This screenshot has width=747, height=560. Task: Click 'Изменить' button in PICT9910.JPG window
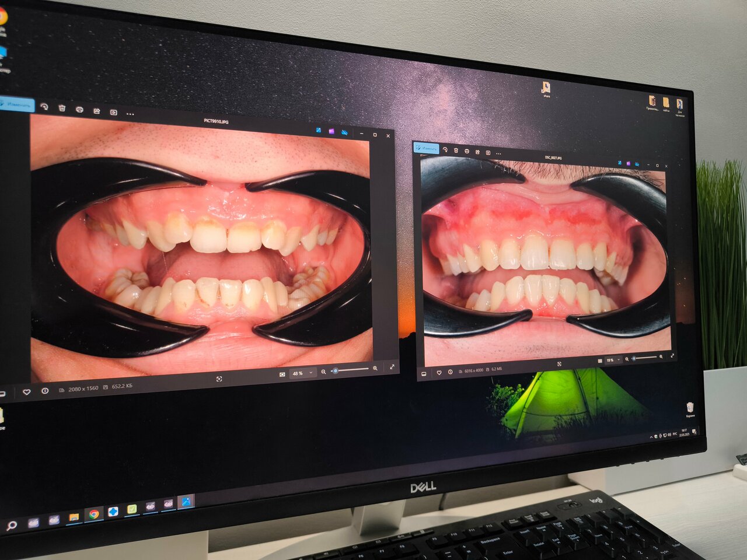[x=16, y=104]
